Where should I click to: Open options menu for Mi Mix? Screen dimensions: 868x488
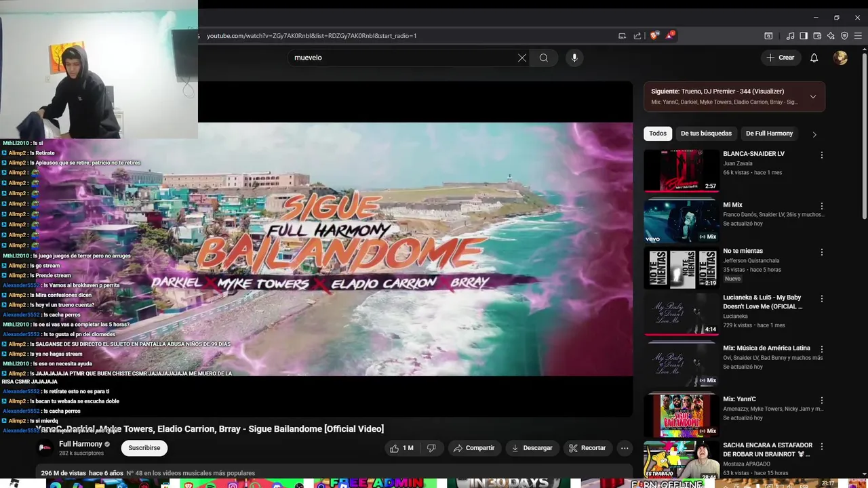coord(822,206)
